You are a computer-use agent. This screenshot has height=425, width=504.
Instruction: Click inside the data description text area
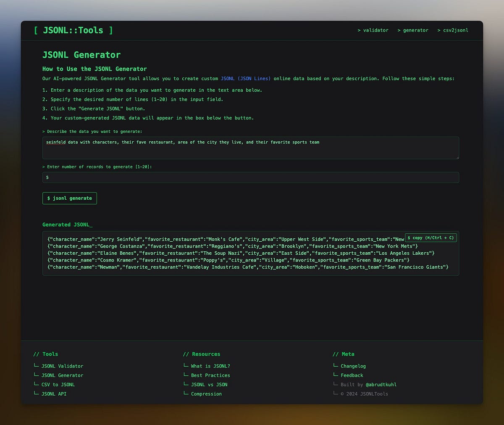(x=250, y=148)
